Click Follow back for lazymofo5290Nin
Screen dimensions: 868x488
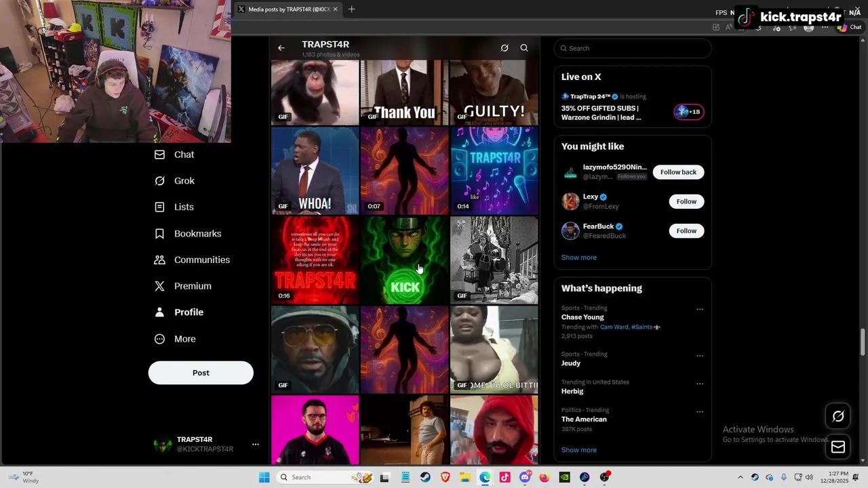pos(678,172)
